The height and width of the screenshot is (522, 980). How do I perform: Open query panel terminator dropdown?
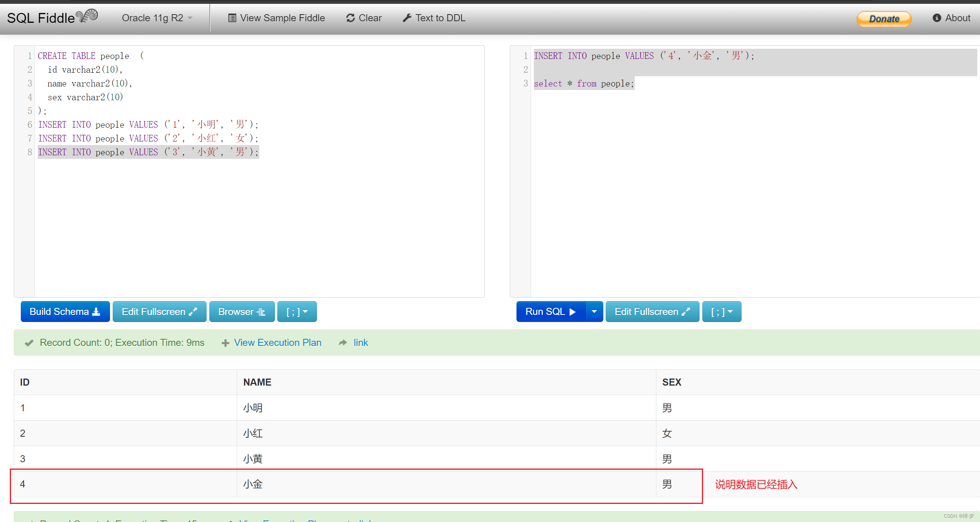click(722, 312)
